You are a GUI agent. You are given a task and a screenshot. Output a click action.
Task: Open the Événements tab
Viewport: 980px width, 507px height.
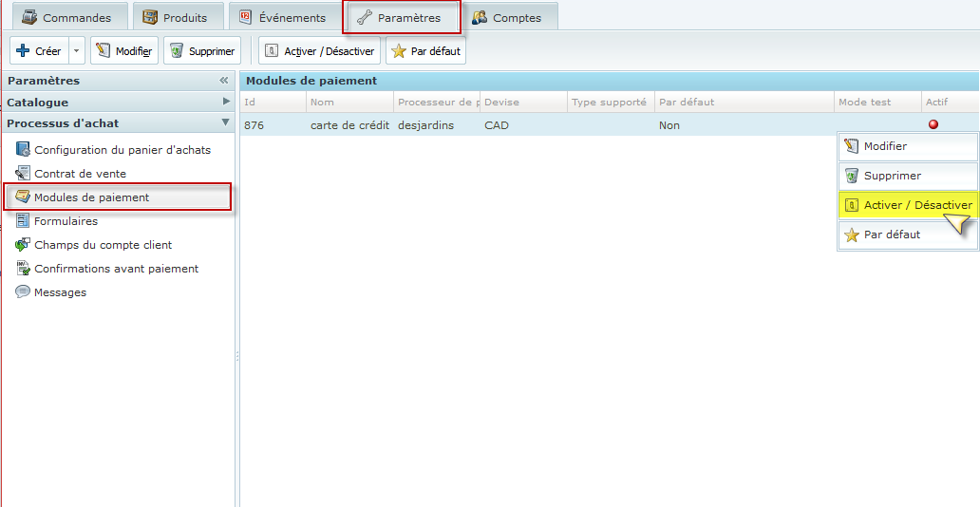[x=284, y=17]
